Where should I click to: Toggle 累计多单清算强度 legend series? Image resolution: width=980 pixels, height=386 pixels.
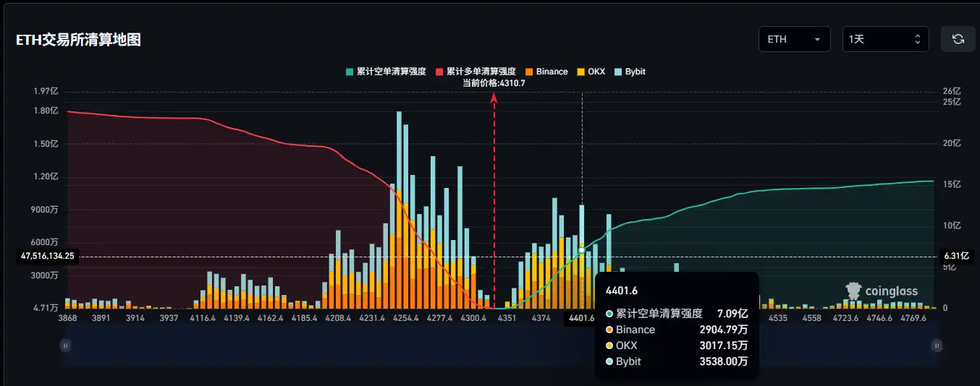(476, 72)
